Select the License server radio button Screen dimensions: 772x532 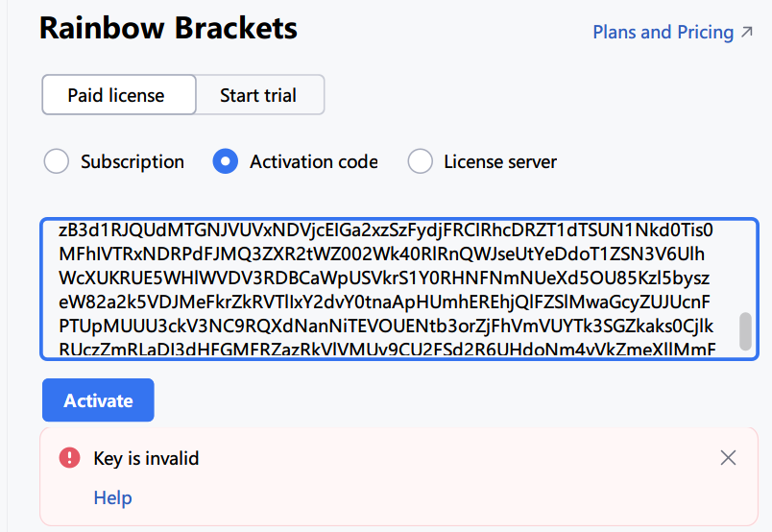420,161
